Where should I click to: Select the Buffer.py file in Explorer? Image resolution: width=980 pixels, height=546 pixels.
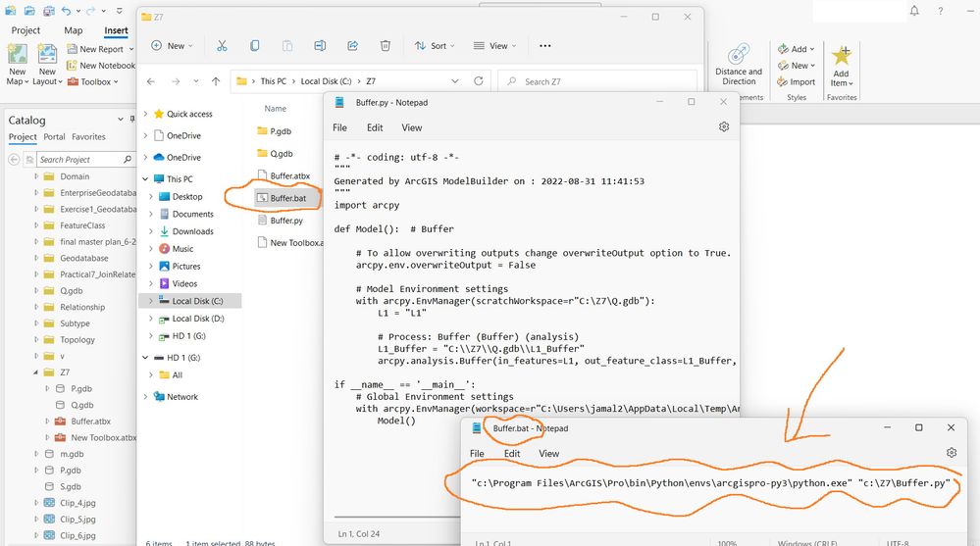tap(286, 221)
